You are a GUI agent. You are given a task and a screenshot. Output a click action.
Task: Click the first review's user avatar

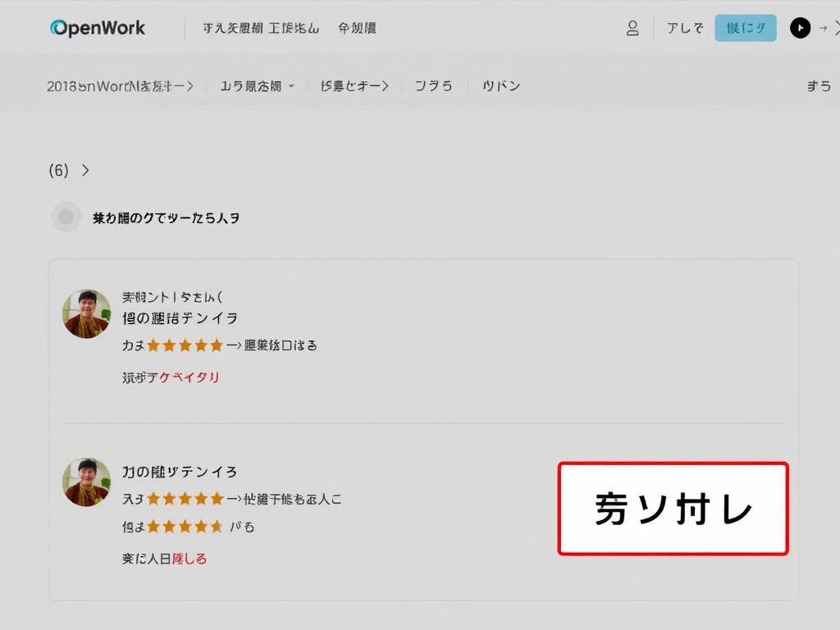[x=86, y=313]
